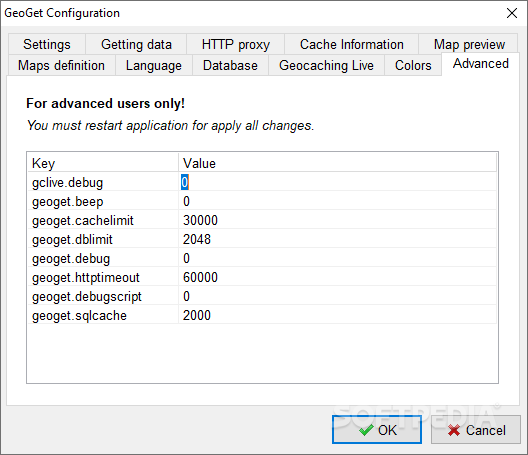Select the Advanced tab
Screen dimensions: 528x455
(x=481, y=64)
